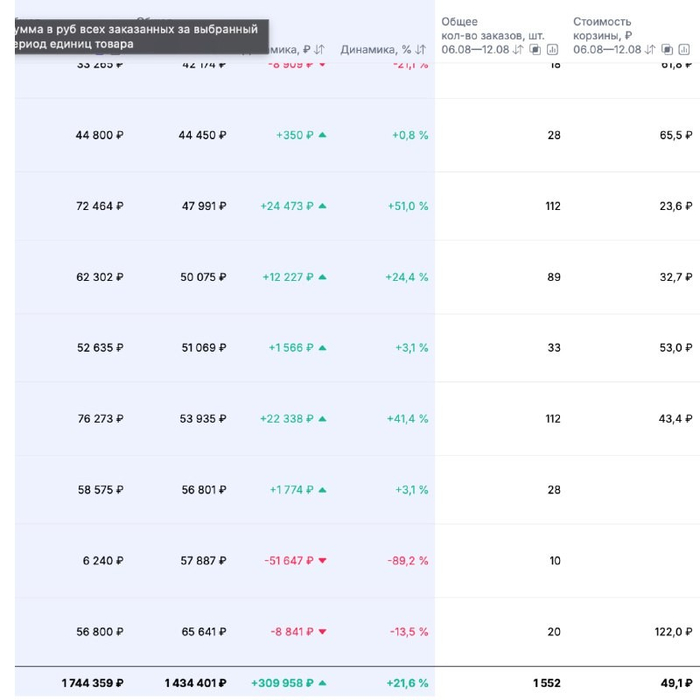The height and width of the screenshot is (700, 700).
Task: Select the 47 991 ₽ cell
Action: (204, 206)
